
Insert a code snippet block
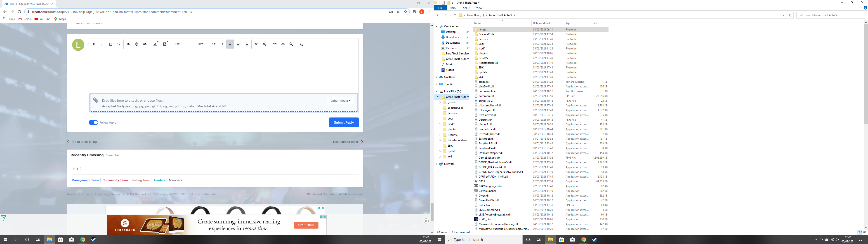(283, 44)
